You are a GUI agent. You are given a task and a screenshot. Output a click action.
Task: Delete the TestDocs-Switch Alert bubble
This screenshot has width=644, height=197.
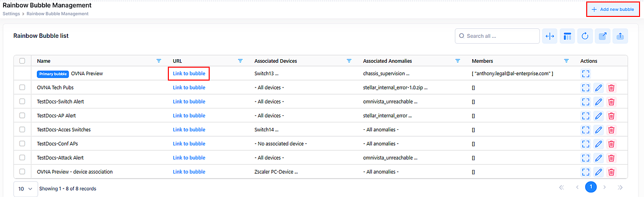pyautogui.click(x=612, y=101)
